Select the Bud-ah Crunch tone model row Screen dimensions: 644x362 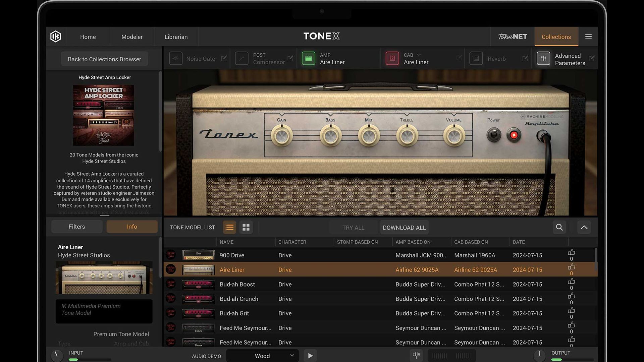click(239, 299)
